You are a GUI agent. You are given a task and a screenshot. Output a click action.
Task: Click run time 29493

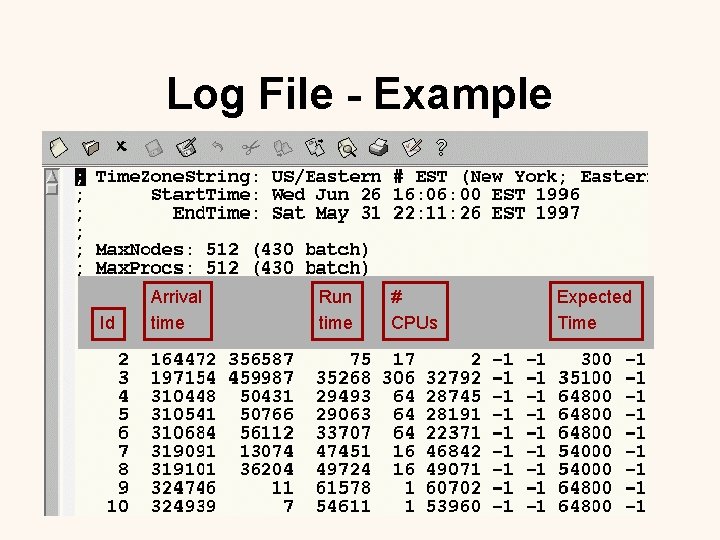pyautogui.click(x=343, y=396)
